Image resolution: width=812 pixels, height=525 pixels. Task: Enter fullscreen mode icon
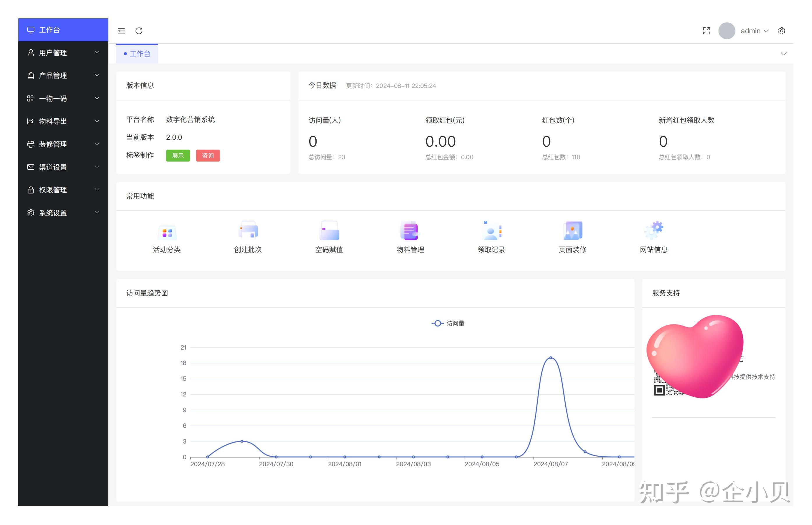[706, 31]
